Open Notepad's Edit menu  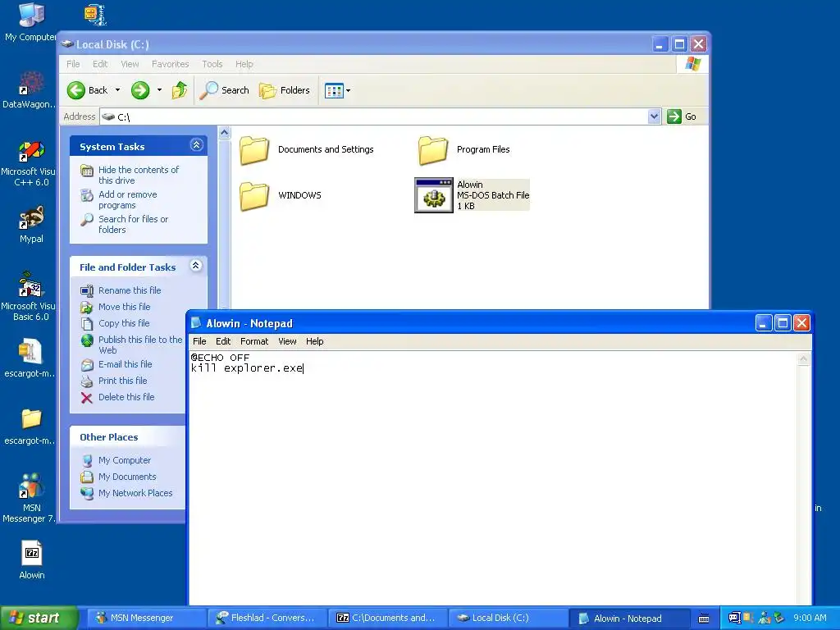click(x=223, y=341)
